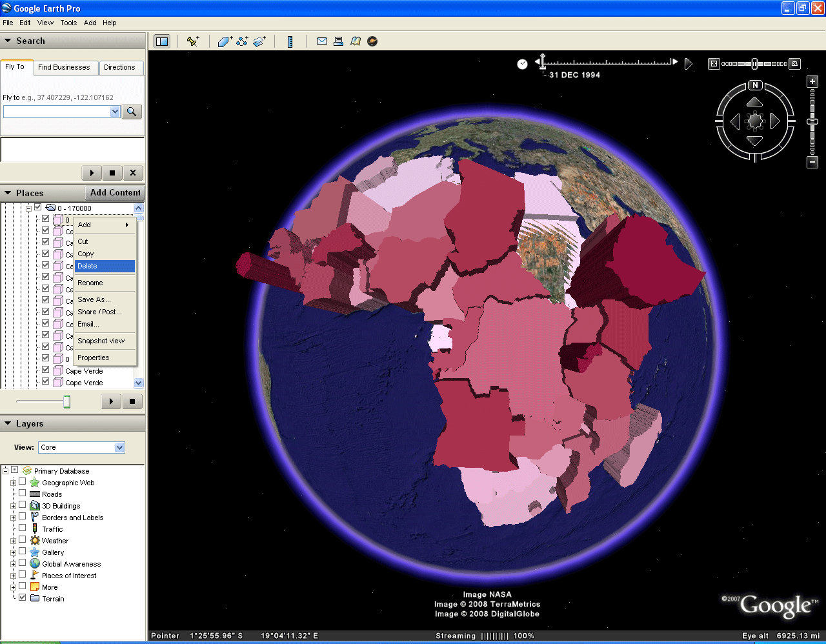Tilt to top-down view icon
This screenshot has height=644, width=826.
[714, 64]
